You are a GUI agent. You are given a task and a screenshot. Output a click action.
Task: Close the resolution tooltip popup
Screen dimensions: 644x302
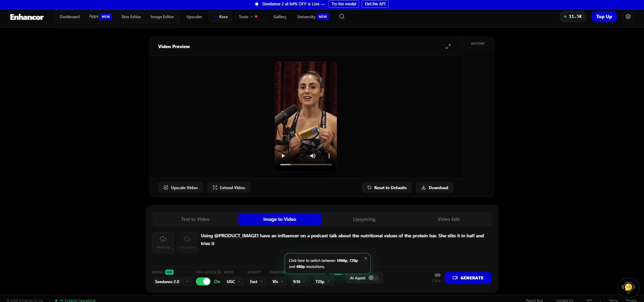(x=366, y=258)
